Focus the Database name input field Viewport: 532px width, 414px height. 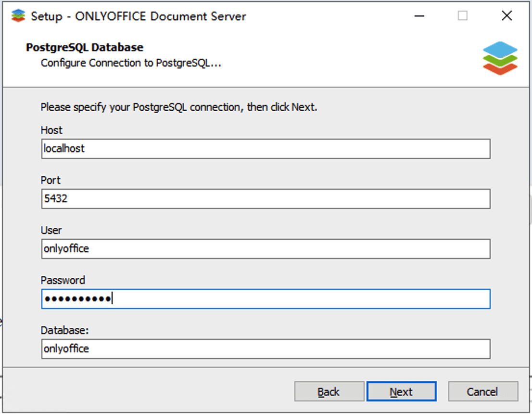coord(266,349)
